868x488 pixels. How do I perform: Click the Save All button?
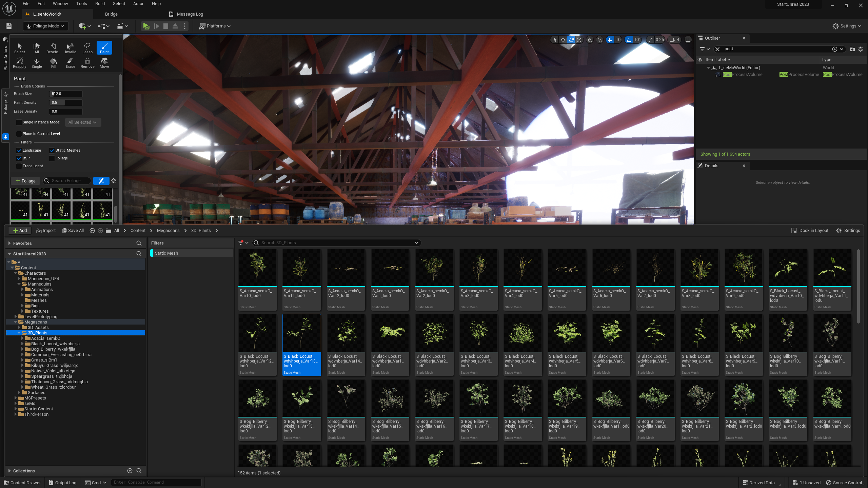coord(73,231)
